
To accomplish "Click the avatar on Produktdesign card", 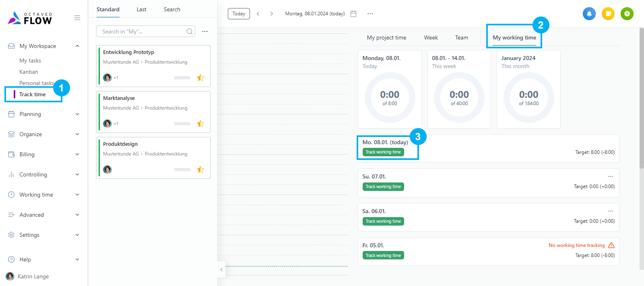I will [107, 170].
